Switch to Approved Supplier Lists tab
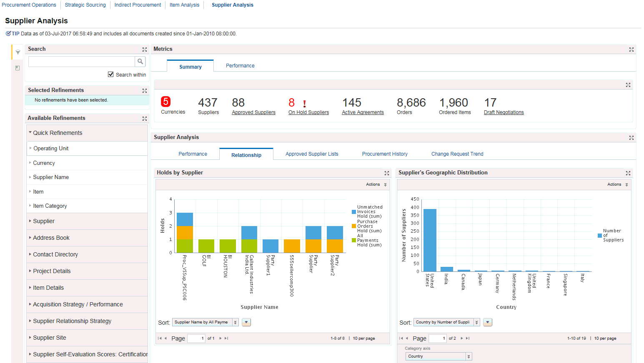The image size is (644, 363). 312,154
